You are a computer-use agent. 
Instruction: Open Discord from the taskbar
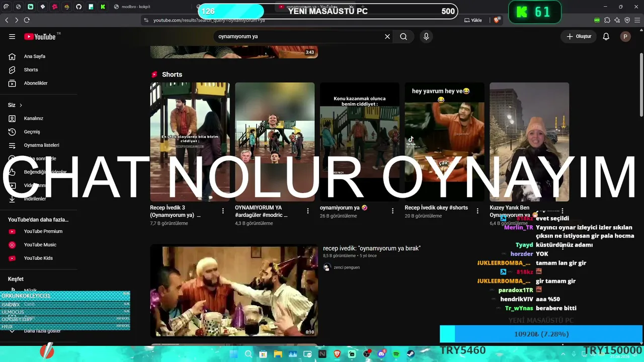381,354
